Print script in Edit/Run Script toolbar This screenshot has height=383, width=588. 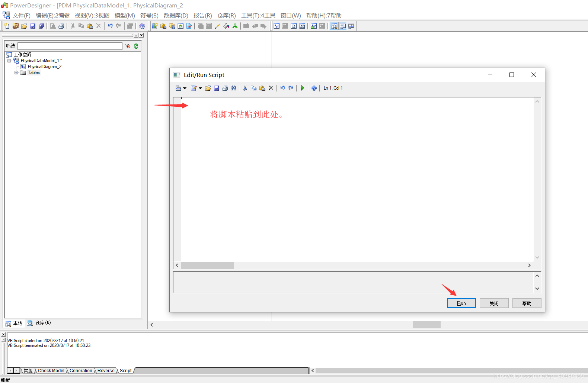(225, 88)
